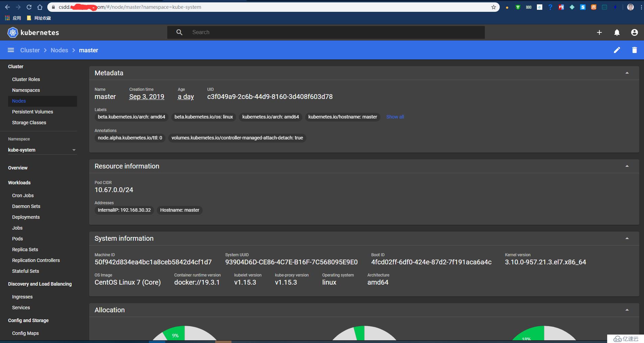Open Replication Controllers in sidebar
The height and width of the screenshot is (343, 644).
(x=36, y=260)
